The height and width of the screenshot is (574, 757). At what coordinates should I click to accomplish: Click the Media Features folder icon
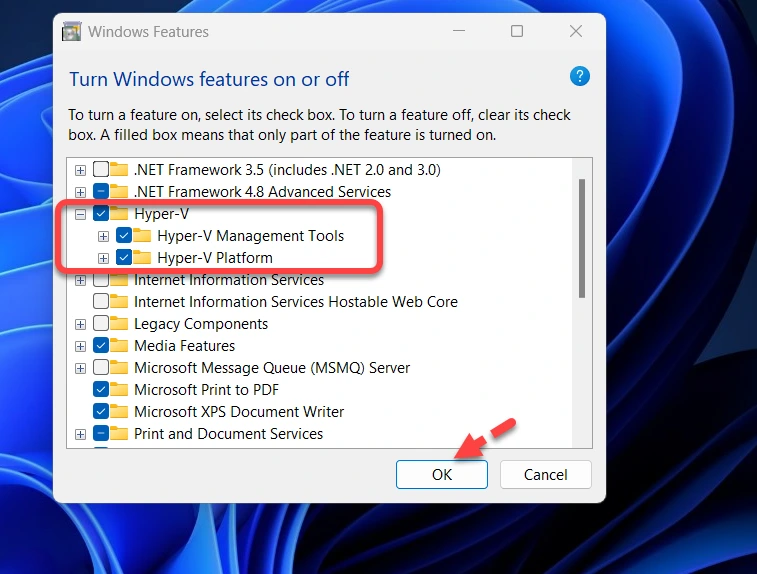[x=119, y=346]
